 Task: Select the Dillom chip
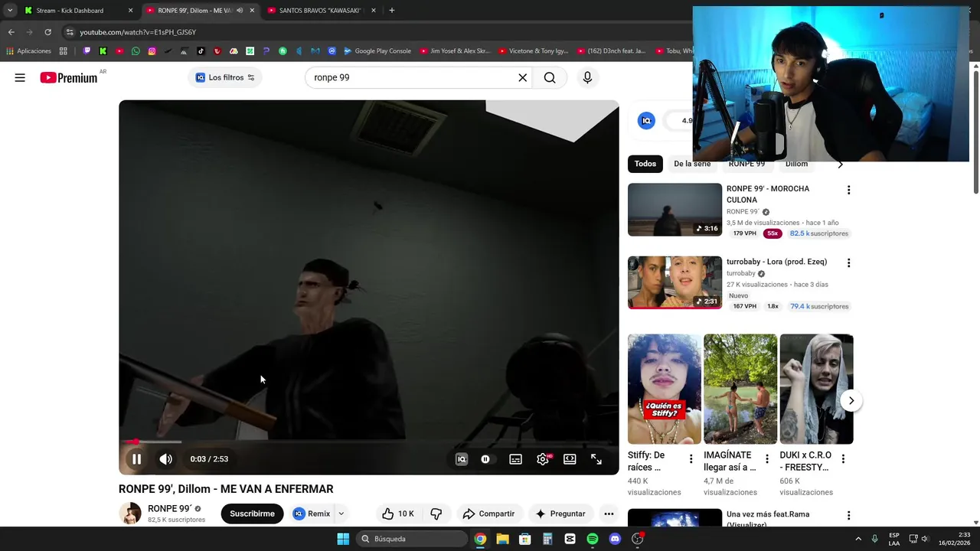point(796,164)
